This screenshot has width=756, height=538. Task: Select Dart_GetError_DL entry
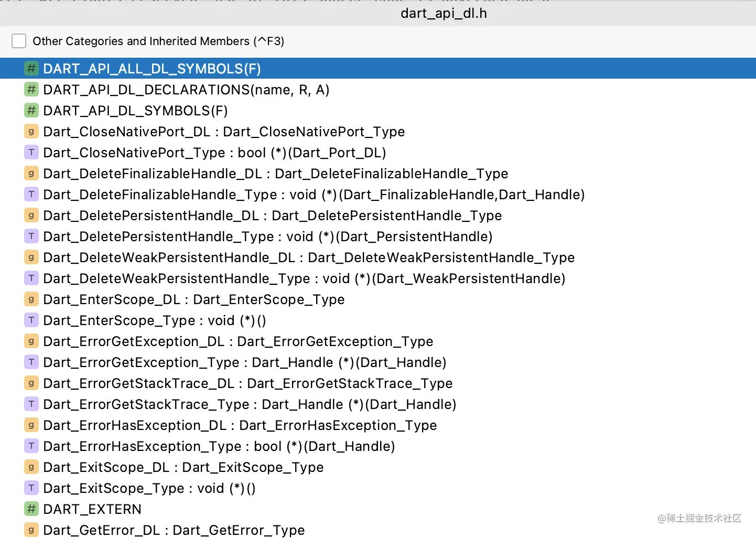378,529
